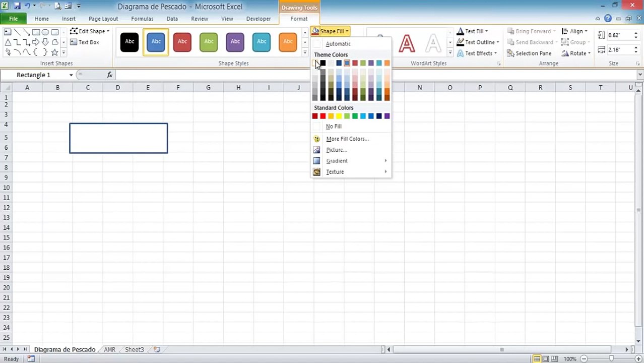
Task: Open the Align dropdown
Action: tap(574, 31)
